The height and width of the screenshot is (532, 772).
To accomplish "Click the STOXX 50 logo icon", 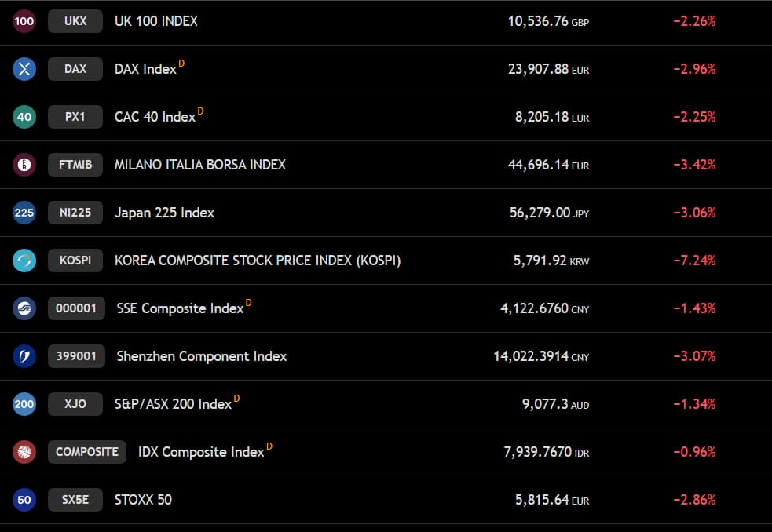I will [24, 500].
